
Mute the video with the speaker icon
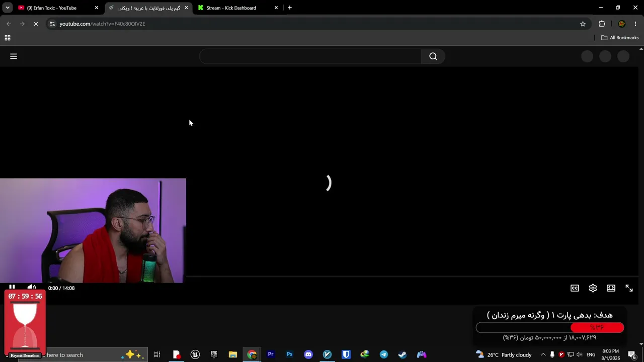32,288
